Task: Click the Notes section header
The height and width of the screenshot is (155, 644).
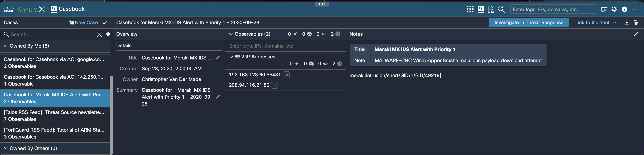Action: [356, 34]
